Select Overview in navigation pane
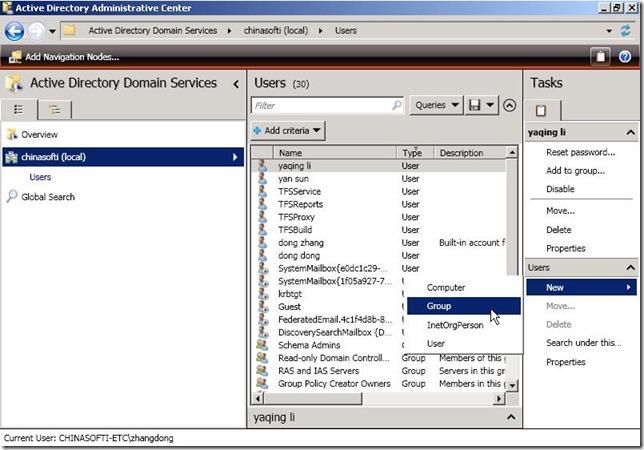 [x=39, y=135]
